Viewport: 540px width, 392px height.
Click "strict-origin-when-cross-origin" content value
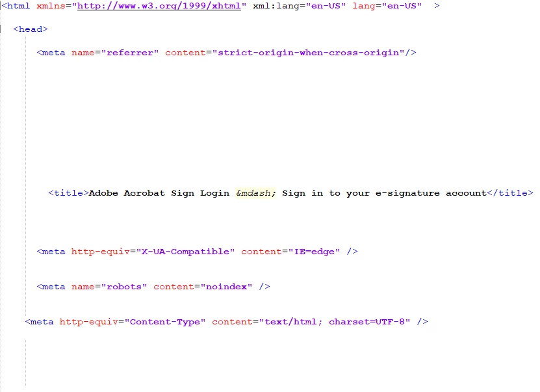coord(309,53)
